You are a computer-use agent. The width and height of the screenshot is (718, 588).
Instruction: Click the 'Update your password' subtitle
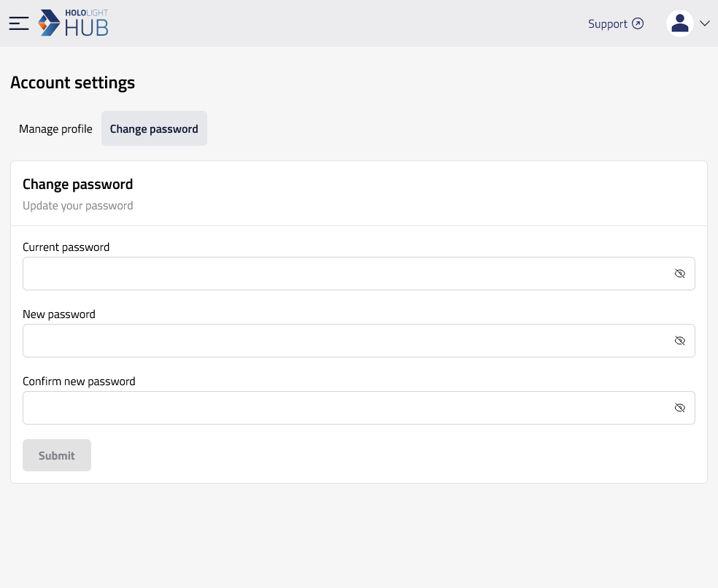tap(78, 206)
